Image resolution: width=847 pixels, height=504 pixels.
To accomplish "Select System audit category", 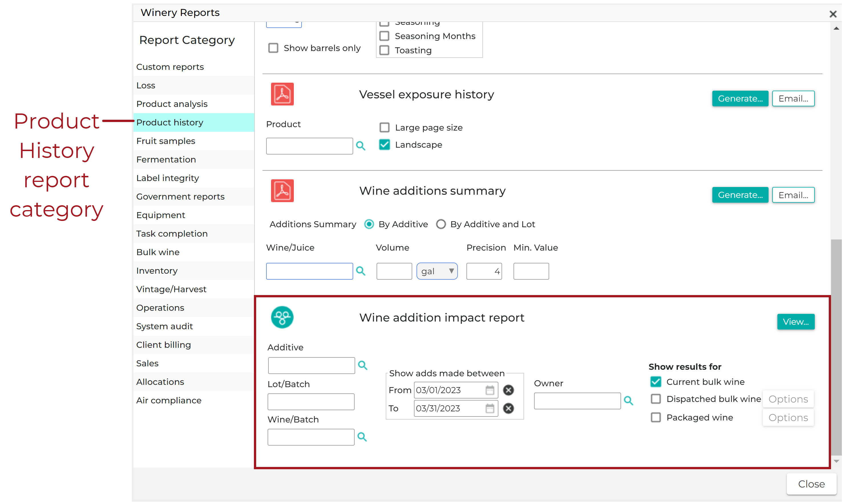I will [194, 327].
